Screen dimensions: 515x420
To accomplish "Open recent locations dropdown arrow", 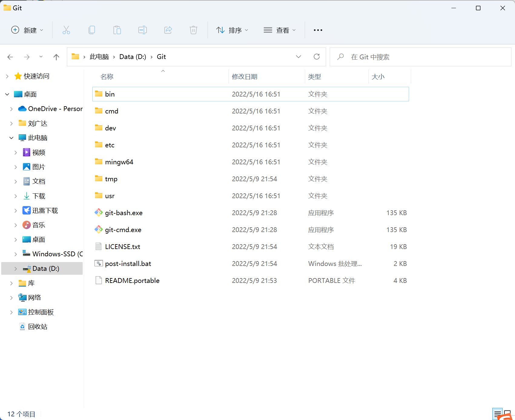I will (x=41, y=57).
